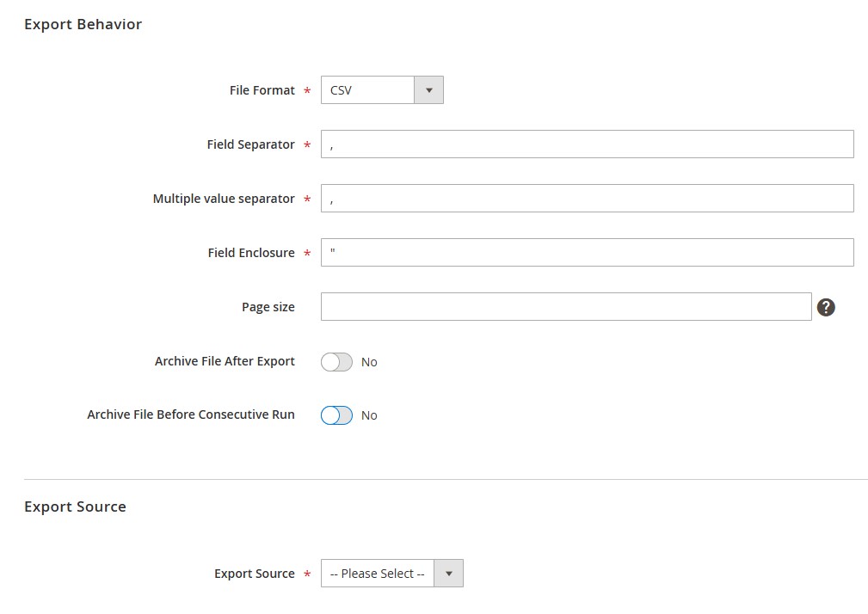This screenshot has width=868, height=614.
Task: Click the File Format field label
Action: click(x=262, y=89)
